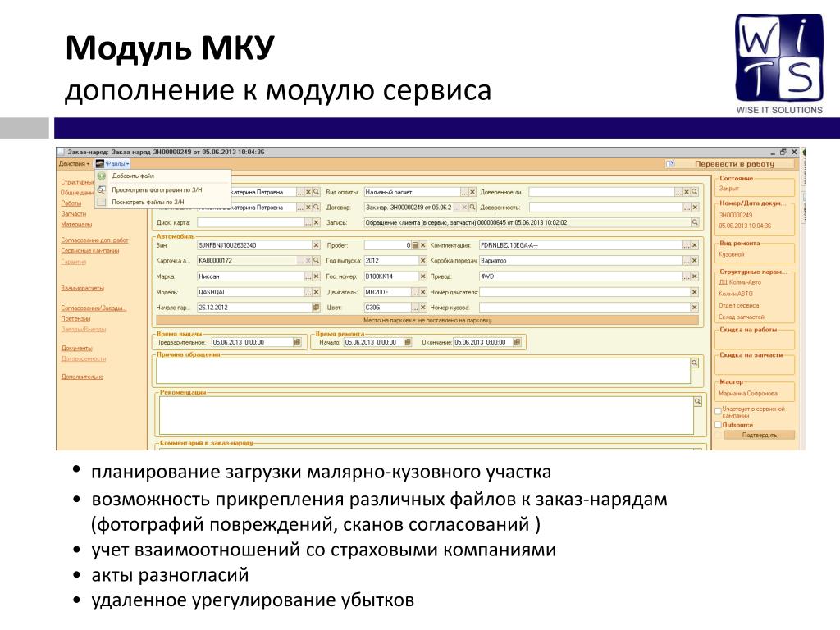Open the Карточка а... magnifier icon
This screenshot has height=630, width=840.
(316, 260)
